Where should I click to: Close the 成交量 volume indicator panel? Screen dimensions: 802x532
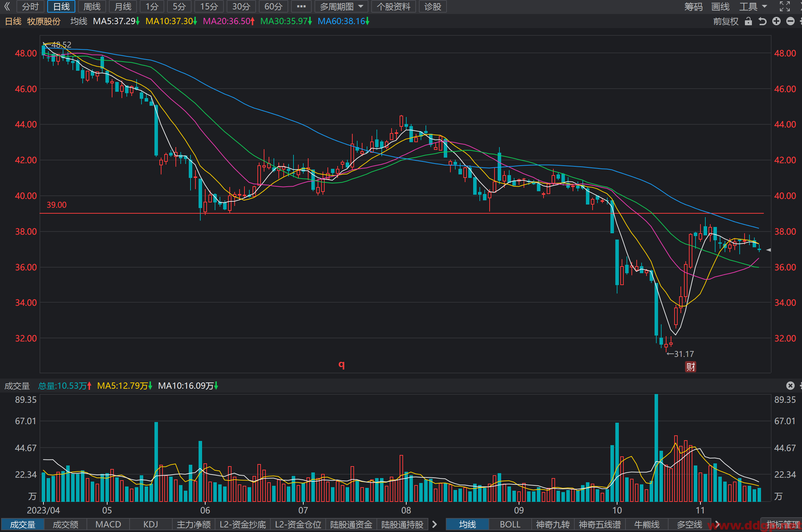point(790,386)
